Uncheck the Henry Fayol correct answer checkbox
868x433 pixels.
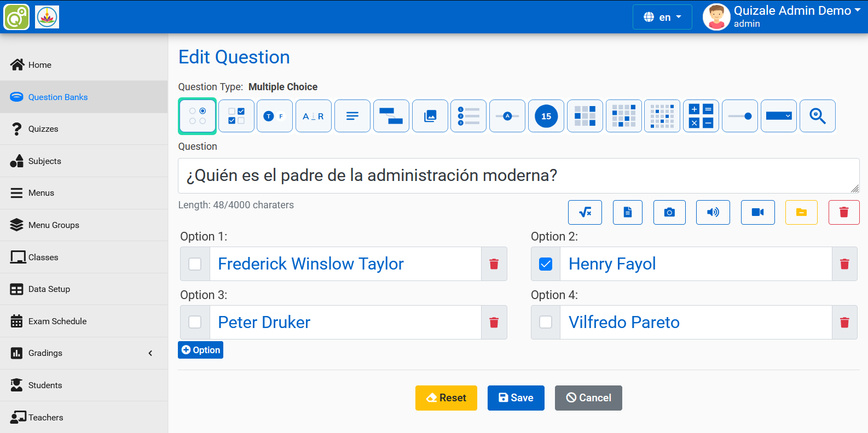[546, 264]
